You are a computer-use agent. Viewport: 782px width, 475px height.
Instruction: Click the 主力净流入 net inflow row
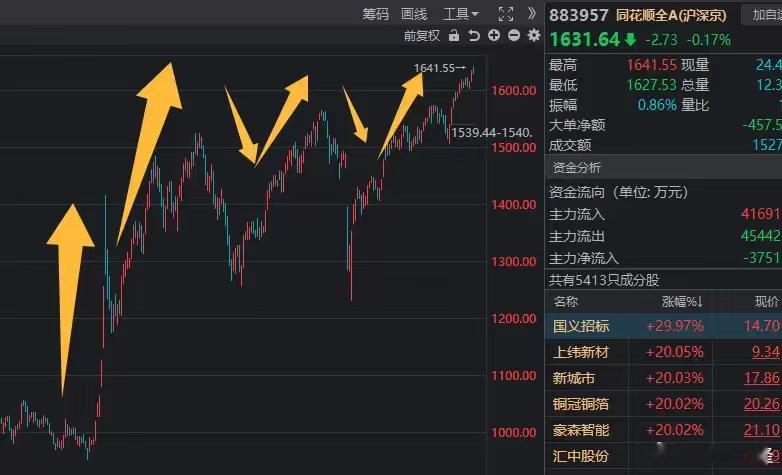tap(663, 258)
